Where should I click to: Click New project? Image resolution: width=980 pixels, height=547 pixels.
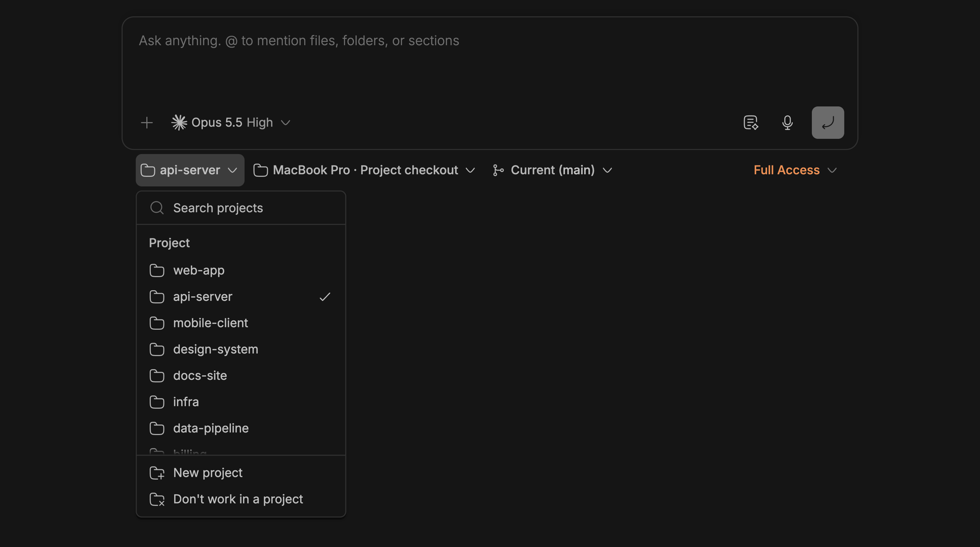pos(241,473)
